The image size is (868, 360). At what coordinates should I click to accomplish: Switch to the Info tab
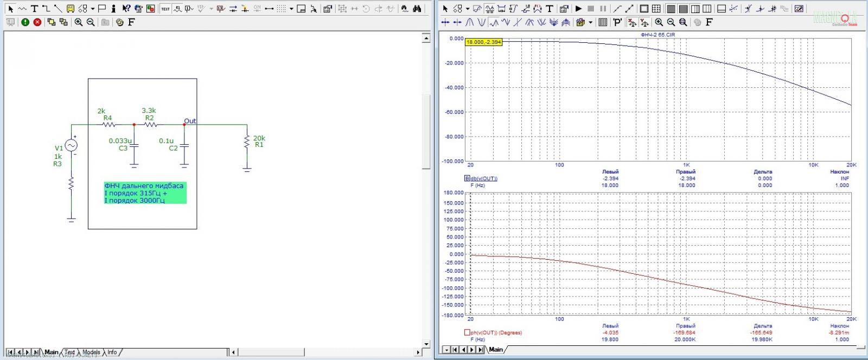click(112, 352)
